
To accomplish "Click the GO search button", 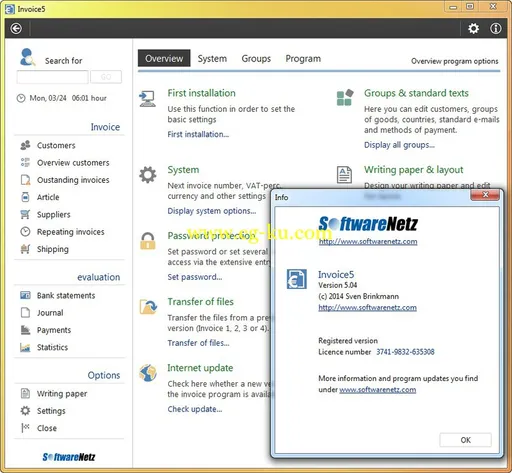I will (106, 77).
